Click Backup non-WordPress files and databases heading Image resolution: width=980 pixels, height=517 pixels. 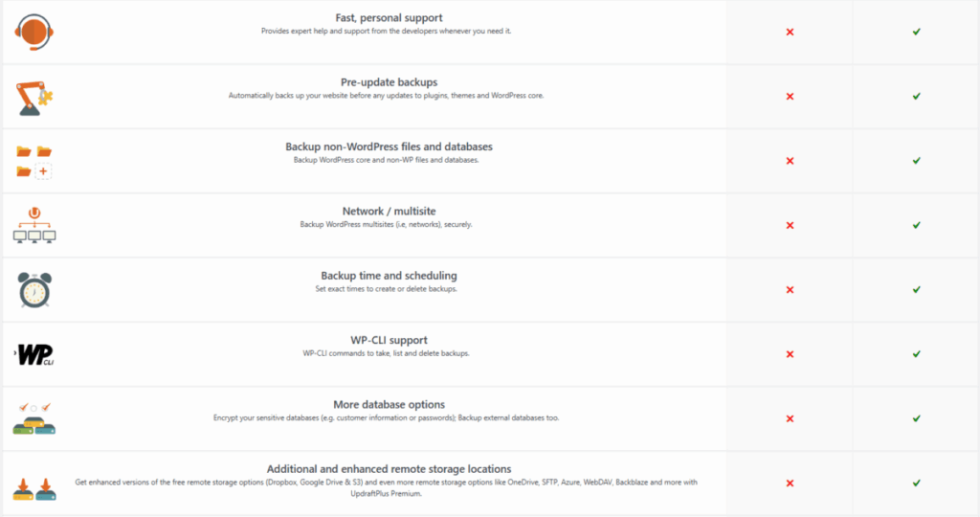pyautogui.click(x=389, y=146)
